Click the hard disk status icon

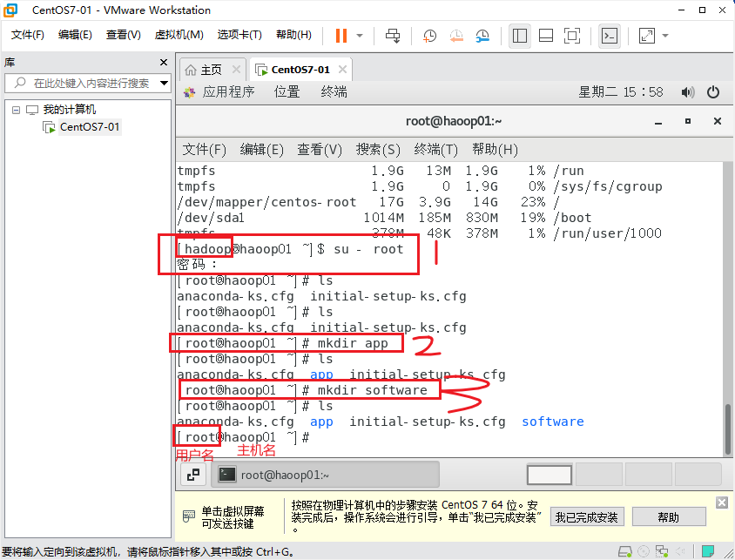[x=624, y=551]
